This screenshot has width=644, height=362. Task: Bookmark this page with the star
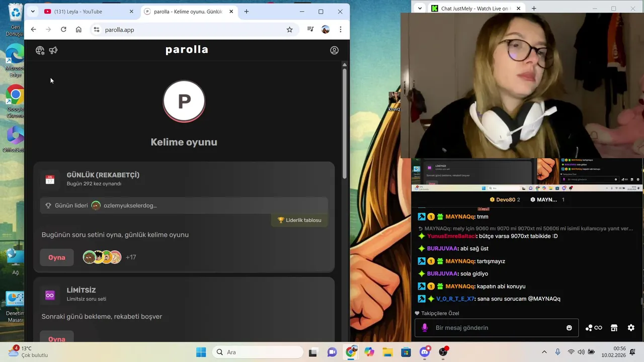[x=289, y=30]
